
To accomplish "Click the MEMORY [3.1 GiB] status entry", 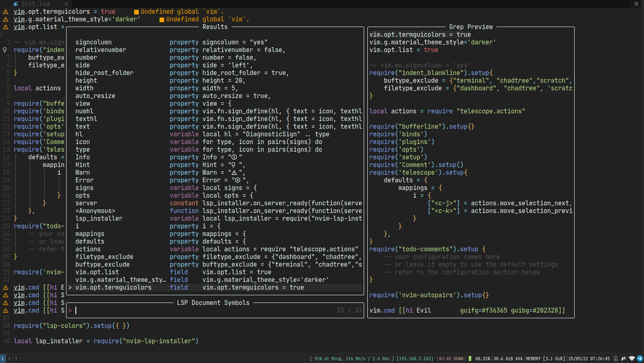I will click(x=545, y=359).
